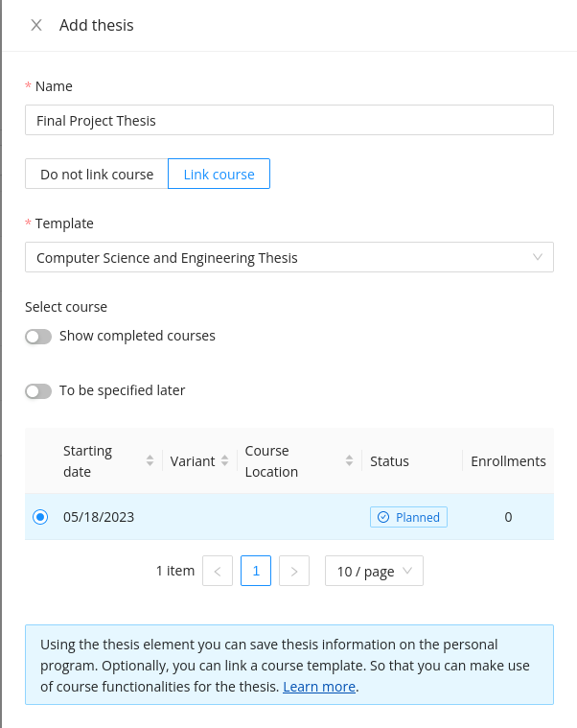Click the 05/18/2023 date cell
This screenshot has width=577, height=728.
(x=99, y=517)
